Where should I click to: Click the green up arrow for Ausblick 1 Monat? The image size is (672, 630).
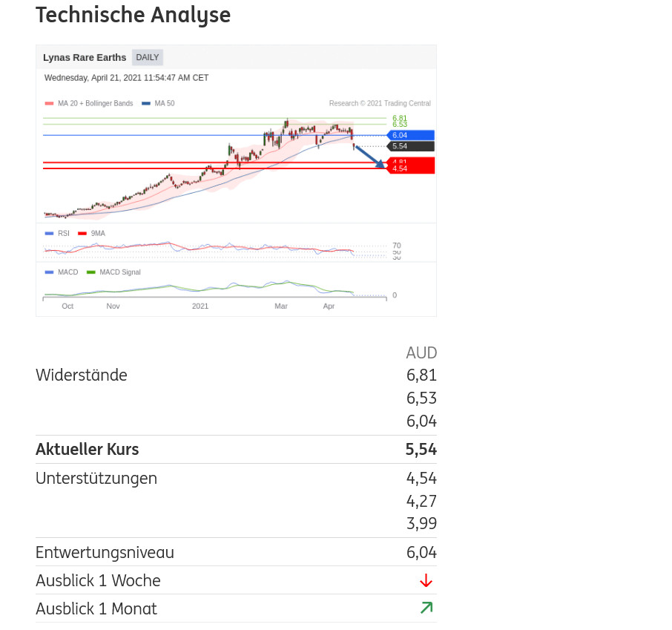pyautogui.click(x=426, y=608)
